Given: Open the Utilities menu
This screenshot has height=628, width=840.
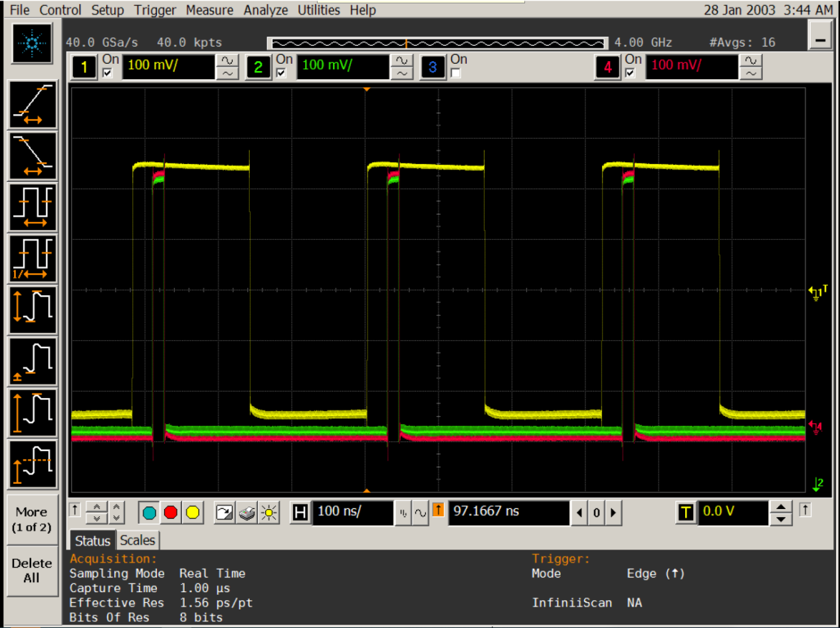Looking at the screenshot, I should click(x=318, y=10).
